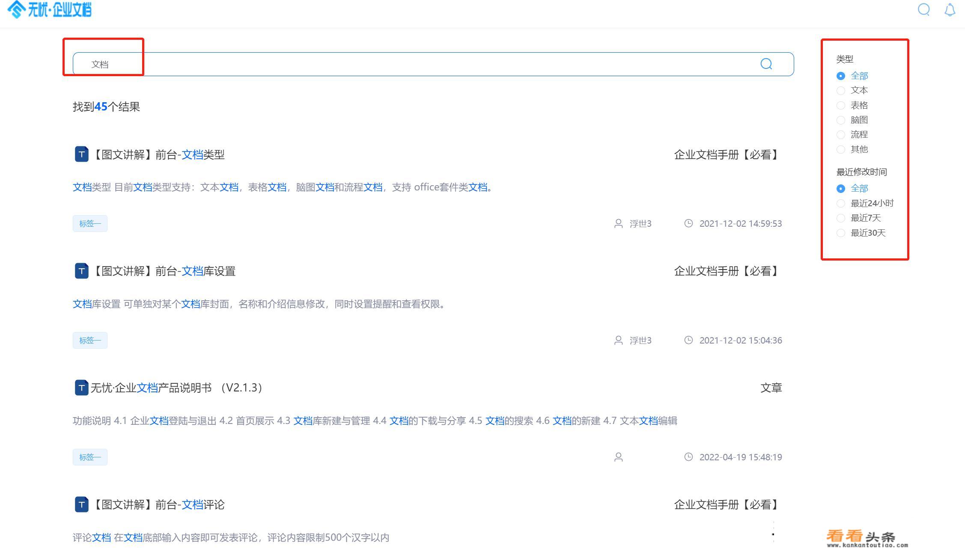
Task: Open result 【图文讲解】前台-文档库设置
Action: 163,271
